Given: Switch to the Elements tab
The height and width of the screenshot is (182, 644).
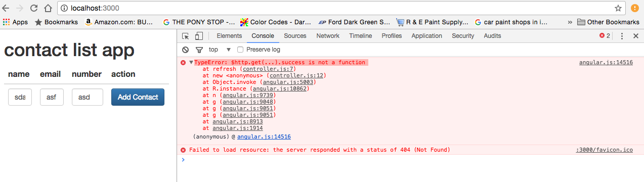Looking at the screenshot, I should pos(229,36).
